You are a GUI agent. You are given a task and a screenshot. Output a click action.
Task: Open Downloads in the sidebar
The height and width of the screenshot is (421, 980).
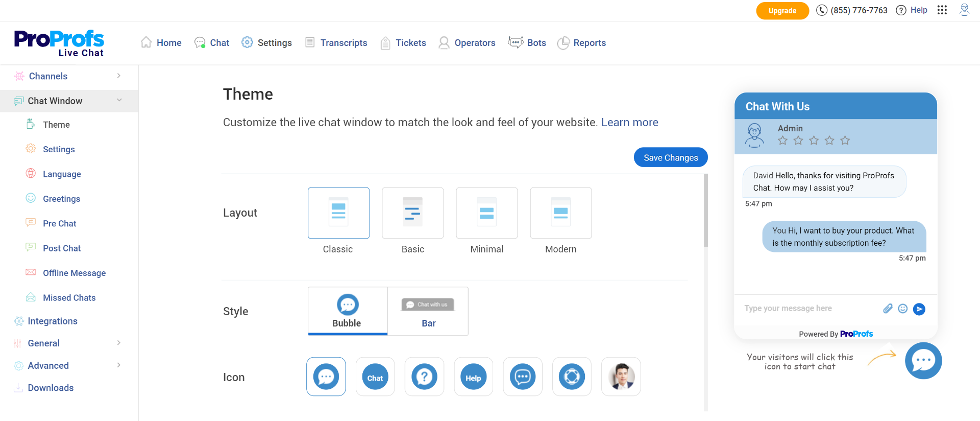51,388
